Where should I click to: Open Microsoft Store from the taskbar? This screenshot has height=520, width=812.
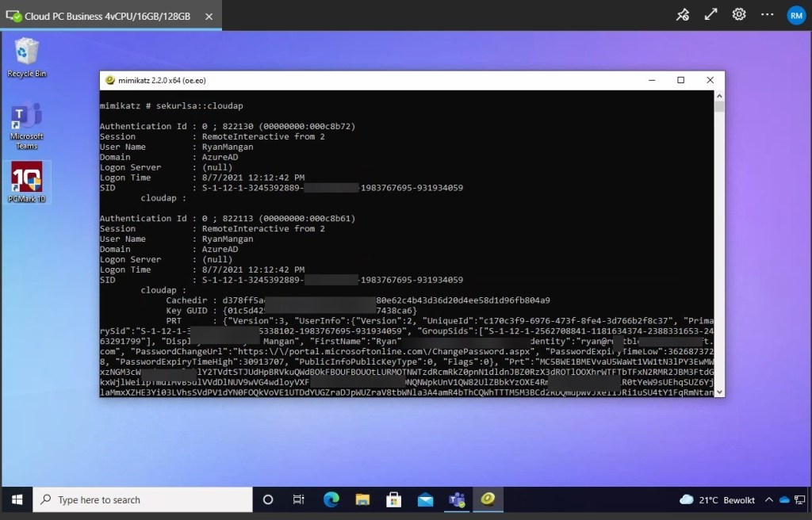pos(393,500)
